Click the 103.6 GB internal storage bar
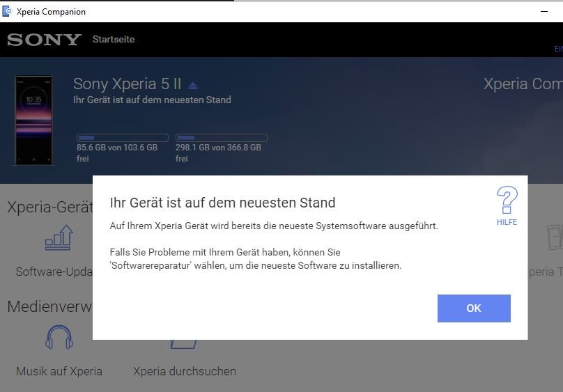Image resolution: width=563 pixels, height=392 pixels. coord(122,138)
